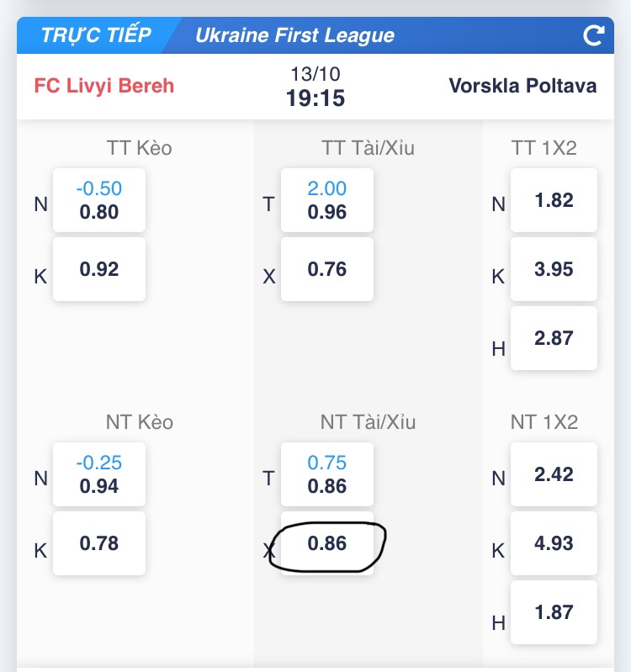Image resolution: width=631 pixels, height=672 pixels.
Task: Choose NT 1X2 draw odds 1.87
Action: pos(554,612)
